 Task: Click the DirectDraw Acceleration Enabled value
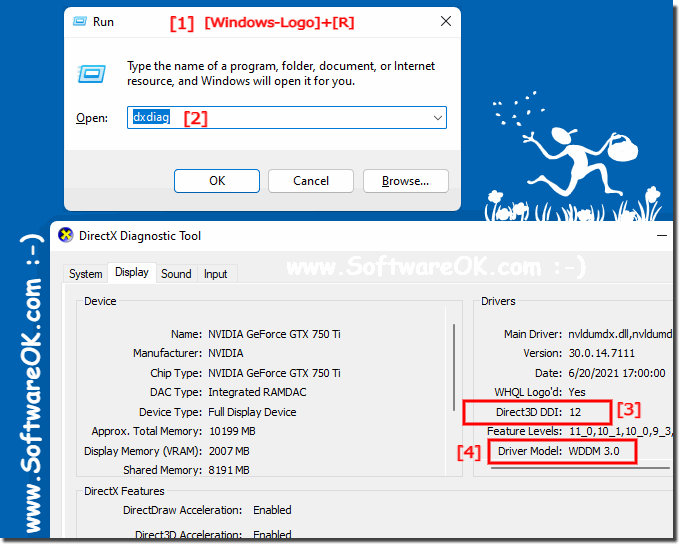[272, 510]
